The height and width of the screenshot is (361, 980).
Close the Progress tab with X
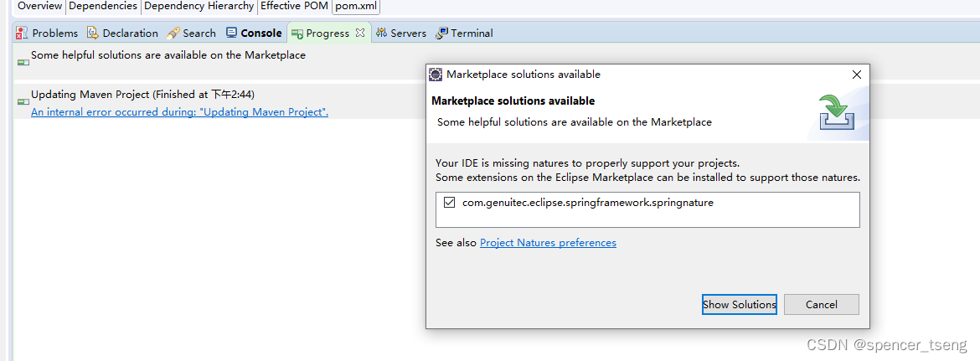[x=360, y=33]
